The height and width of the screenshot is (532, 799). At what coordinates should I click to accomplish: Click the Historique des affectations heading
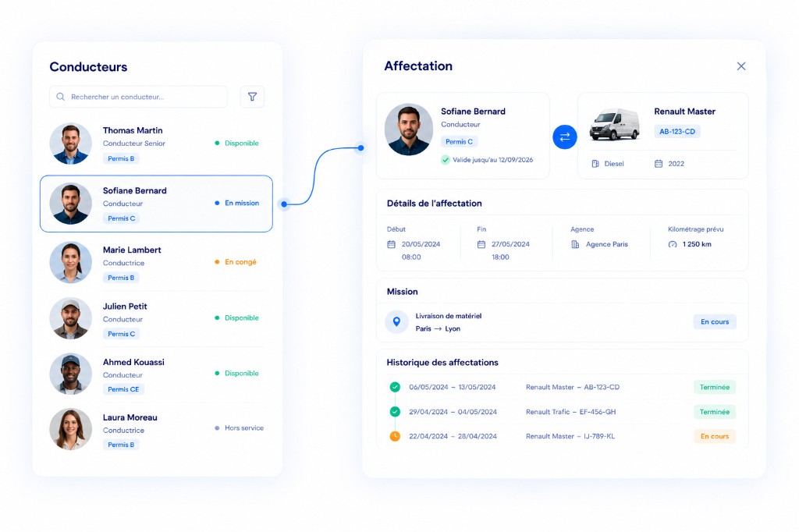pos(442,363)
